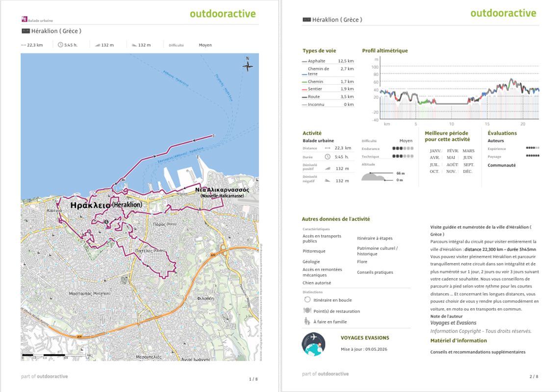Click the Conseils pratiques characteristic
The width and height of the screenshot is (559, 392).
point(375,272)
